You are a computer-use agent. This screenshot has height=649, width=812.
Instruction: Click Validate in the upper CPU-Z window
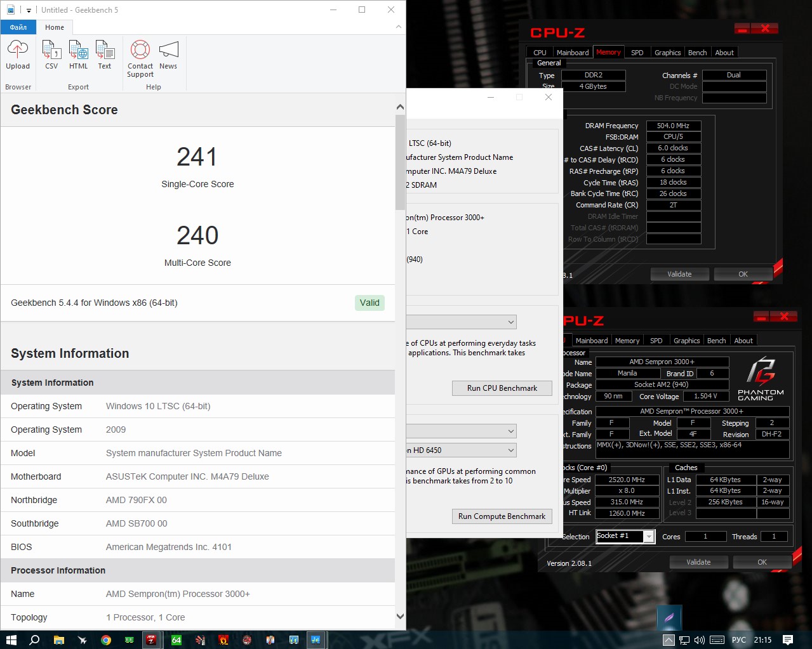coord(679,274)
